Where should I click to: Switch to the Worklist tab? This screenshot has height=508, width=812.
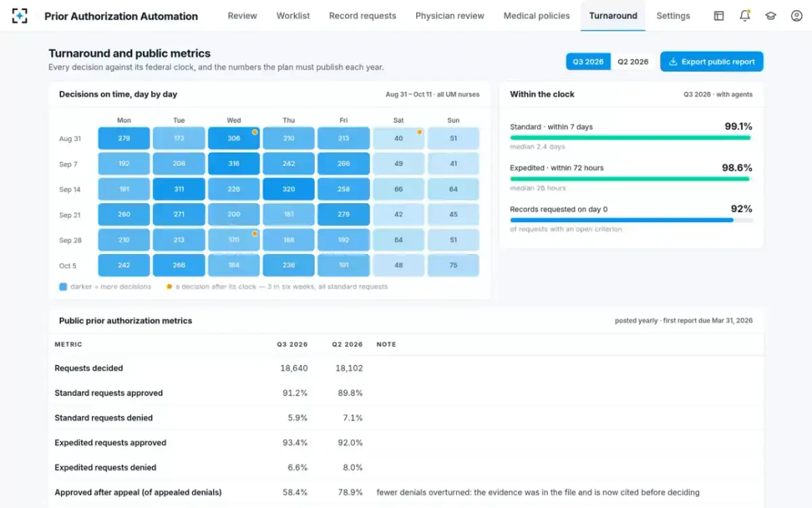[x=293, y=16]
